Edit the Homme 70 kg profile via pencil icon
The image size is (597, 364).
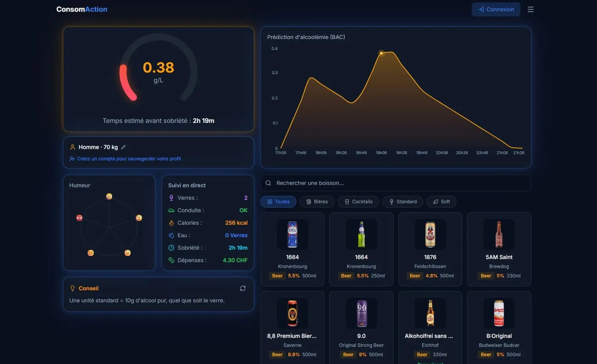tap(123, 147)
